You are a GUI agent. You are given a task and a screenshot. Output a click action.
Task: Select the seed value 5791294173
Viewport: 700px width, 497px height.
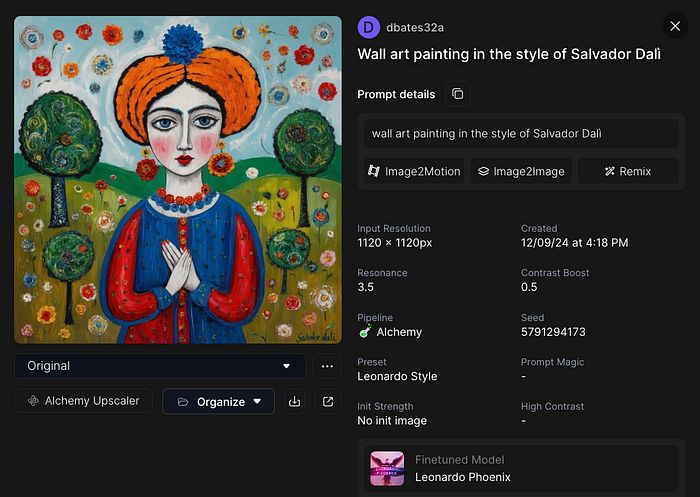553,332
